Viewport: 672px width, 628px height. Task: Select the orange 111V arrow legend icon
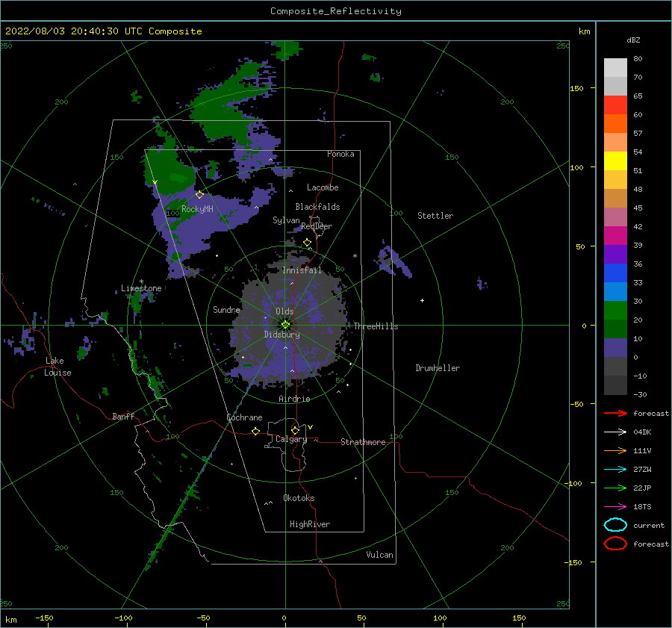[615, 450]
